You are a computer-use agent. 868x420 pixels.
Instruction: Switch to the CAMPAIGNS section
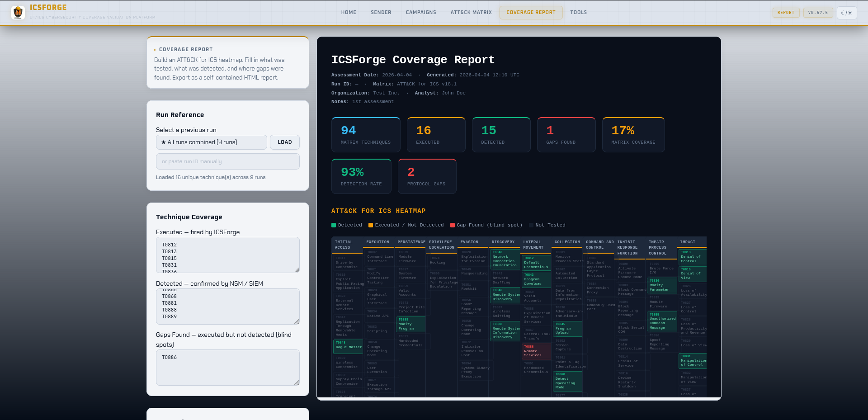coord(420,12)
